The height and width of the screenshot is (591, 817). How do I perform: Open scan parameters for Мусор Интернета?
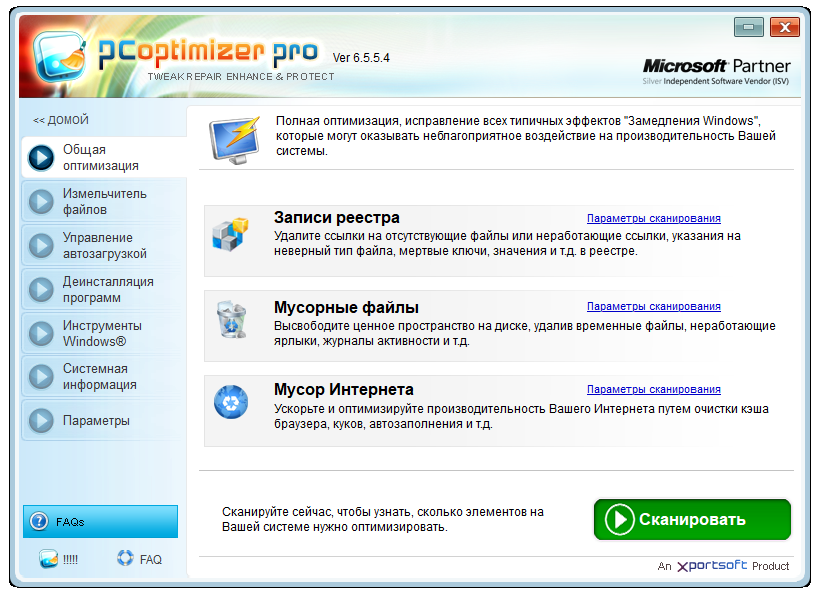[653, 389]
